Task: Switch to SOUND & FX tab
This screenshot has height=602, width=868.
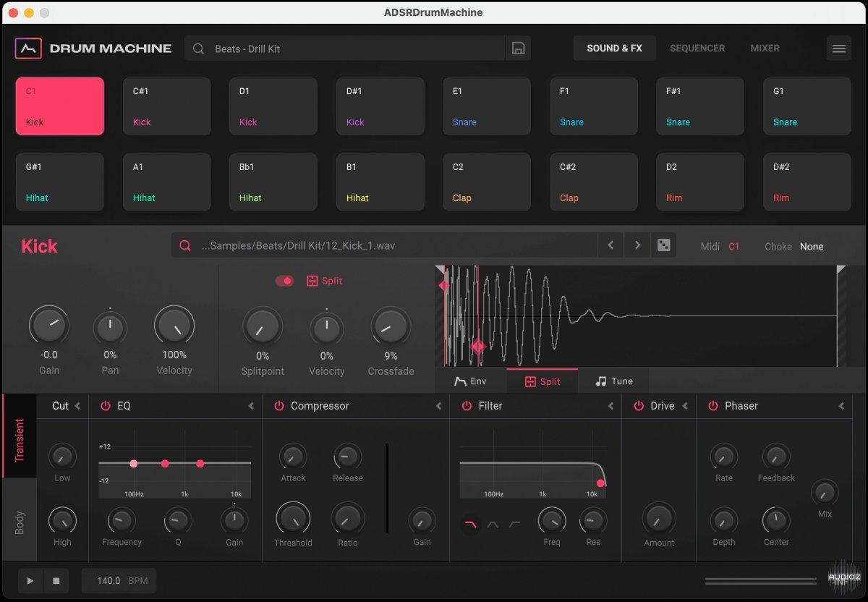Action: 614,48
